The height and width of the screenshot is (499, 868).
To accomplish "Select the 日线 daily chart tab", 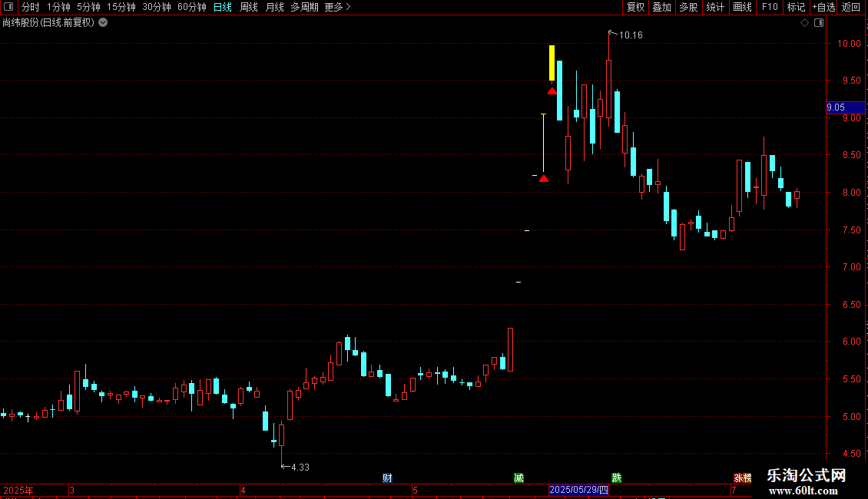I will pyautogui.click(x=223, y=7).
